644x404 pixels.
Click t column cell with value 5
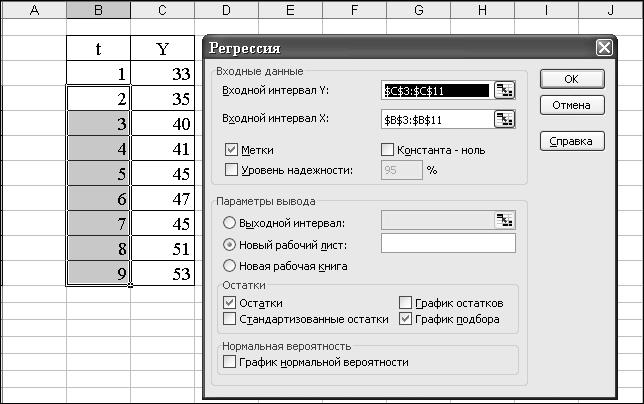[x=99, y=174]
